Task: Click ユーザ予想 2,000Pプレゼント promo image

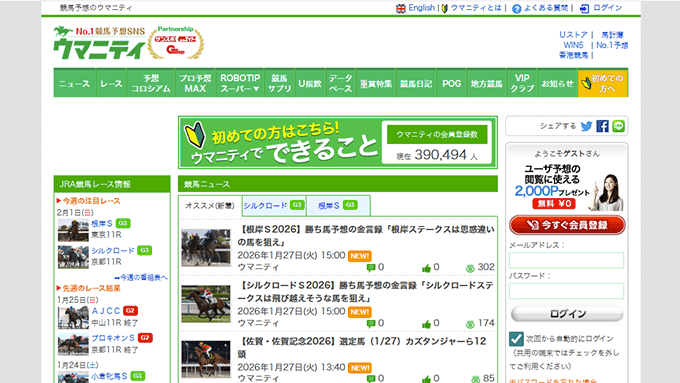Action: [567, 187]
